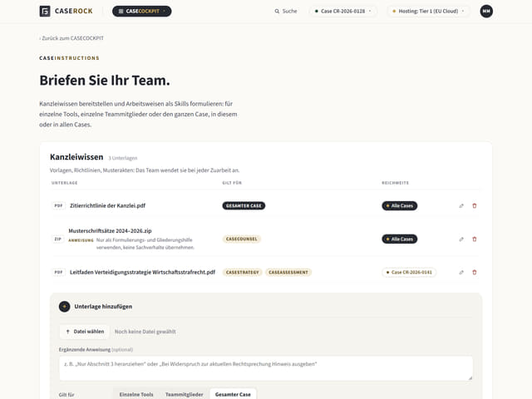532x399 pixels.
Task: Edit the Musterschriftsätze 2024–2026.zip entry
Action: tap(461, 239)
